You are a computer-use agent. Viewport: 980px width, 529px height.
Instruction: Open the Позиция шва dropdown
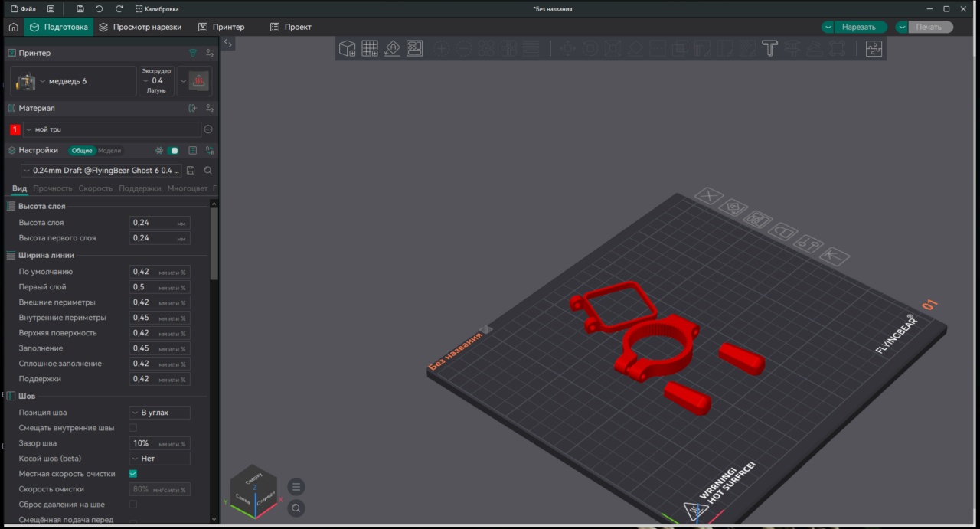coord(159,412)
